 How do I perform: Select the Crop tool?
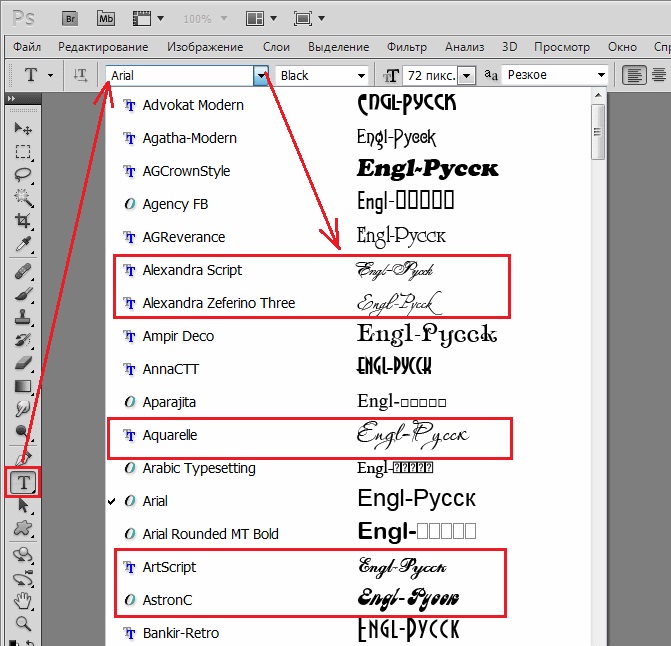[23, 220]
